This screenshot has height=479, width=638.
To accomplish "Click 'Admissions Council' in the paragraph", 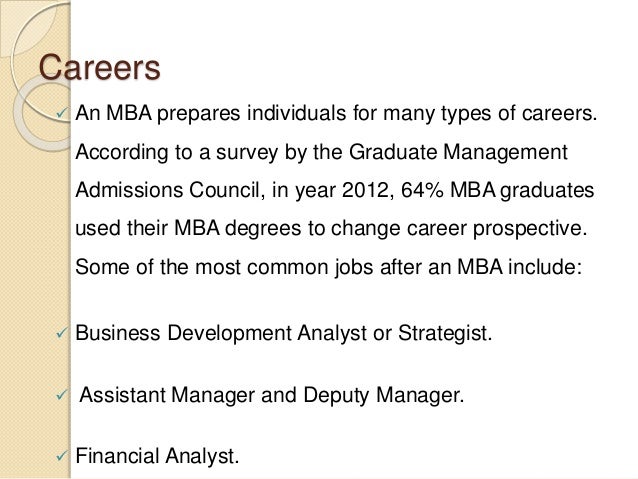I will [x=167, y=190].
